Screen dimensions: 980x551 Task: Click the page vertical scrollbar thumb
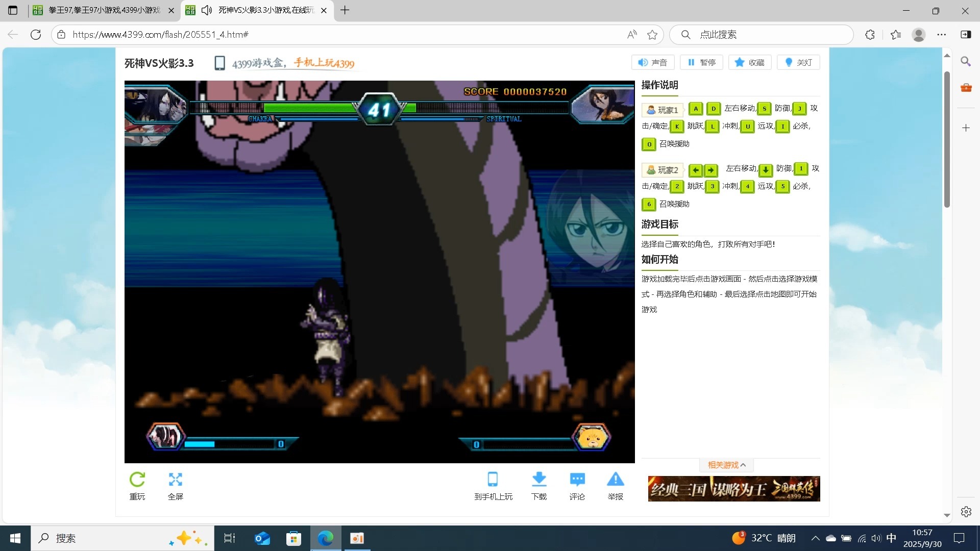tap(947, 139)
